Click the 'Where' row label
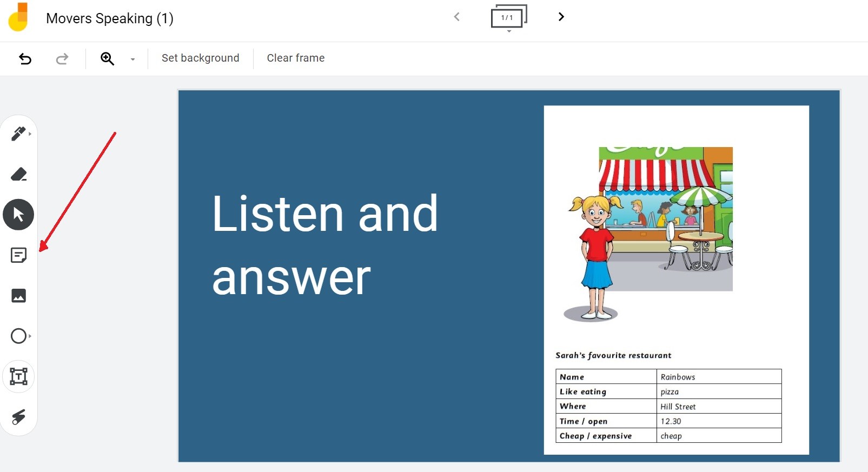Viewport: 868px width, 472px height. [573, 406]
